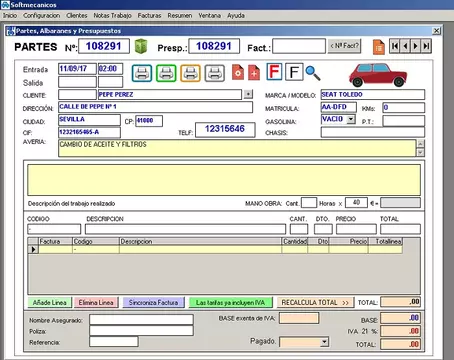454x360 pixels.
Task: Click the CHASIS field
Action: tap(373, 132)
